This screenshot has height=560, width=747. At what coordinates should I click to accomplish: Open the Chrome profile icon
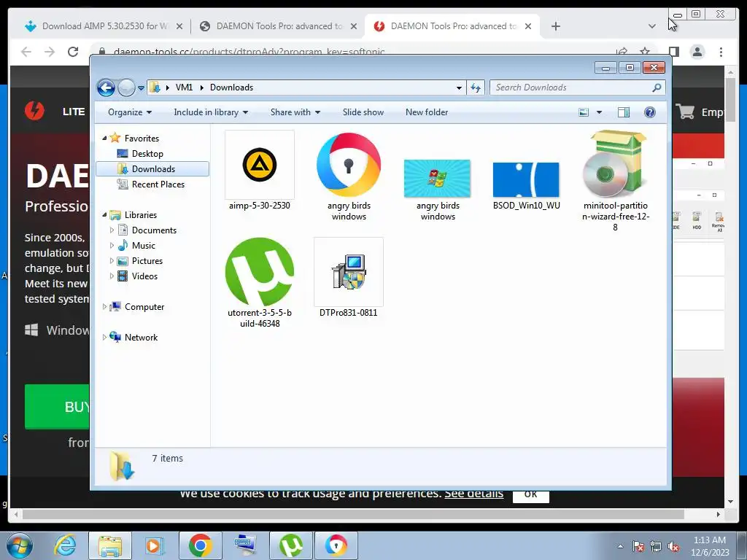click(x=697, y=52)
